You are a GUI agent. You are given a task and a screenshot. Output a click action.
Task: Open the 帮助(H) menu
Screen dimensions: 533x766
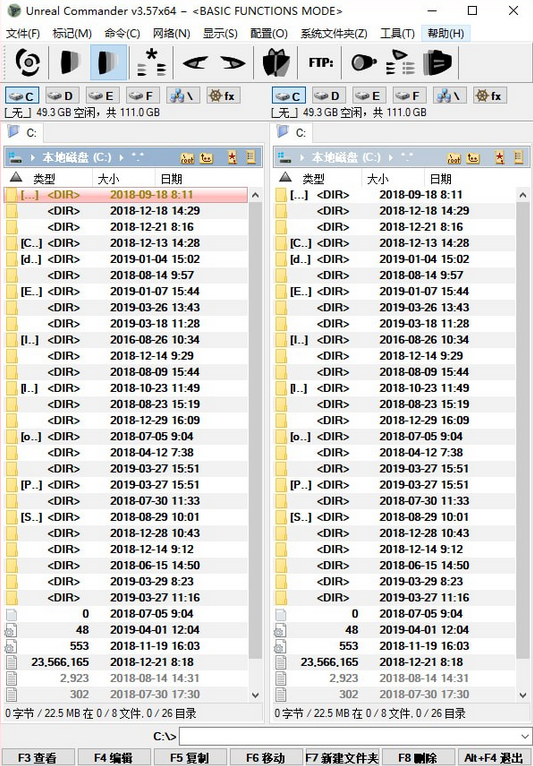coord(446,34)
